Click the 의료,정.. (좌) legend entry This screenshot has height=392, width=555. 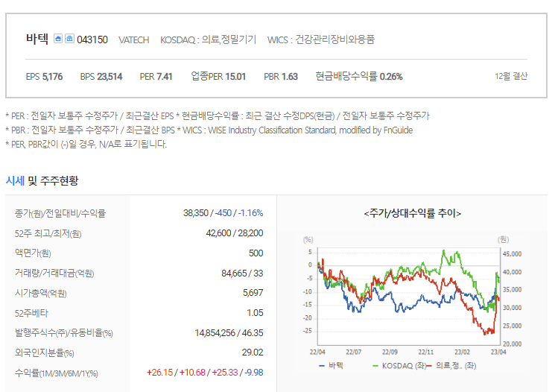click(x=452, y=365)
